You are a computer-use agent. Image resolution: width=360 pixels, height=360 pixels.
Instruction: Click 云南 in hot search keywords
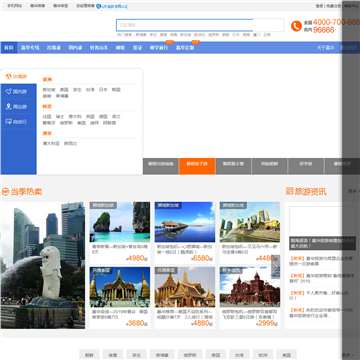coord(267,35)
